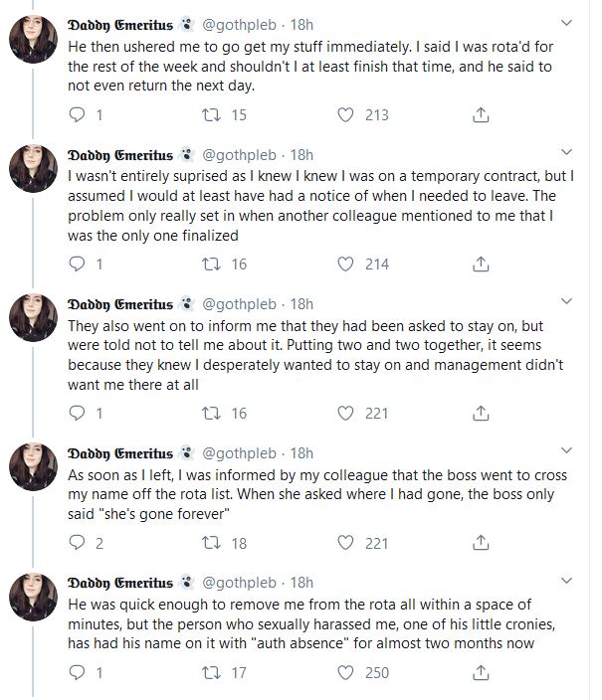The height and width of the screenshot is (700, 602).
Task: Share the first tweet about being rota'd
Action: point(481,115)
